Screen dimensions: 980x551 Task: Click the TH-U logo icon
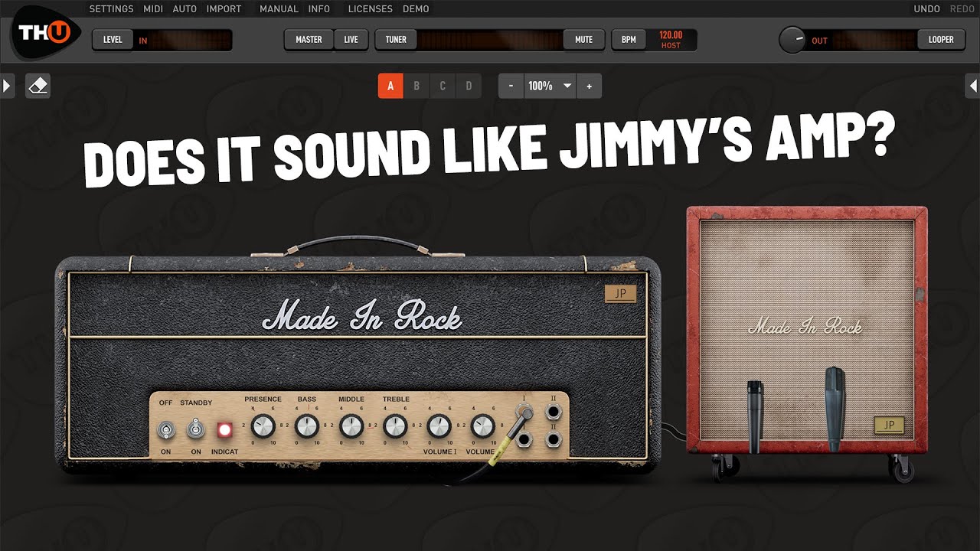[44, 31]
